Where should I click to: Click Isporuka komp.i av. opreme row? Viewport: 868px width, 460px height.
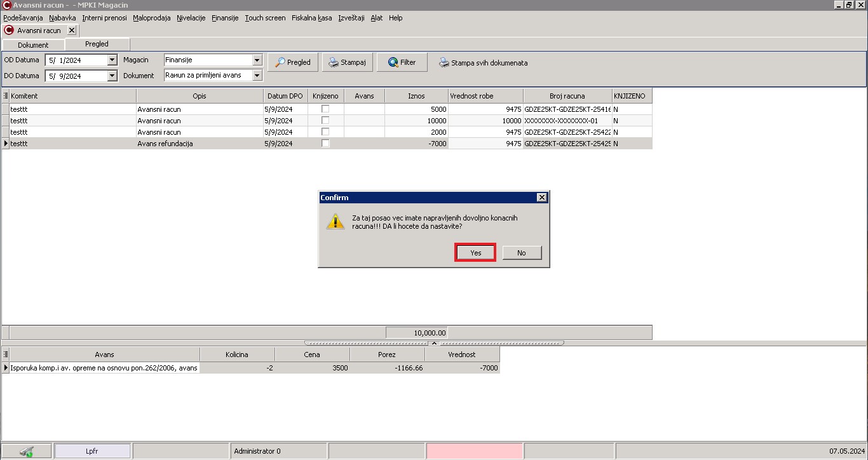point(105,368)
